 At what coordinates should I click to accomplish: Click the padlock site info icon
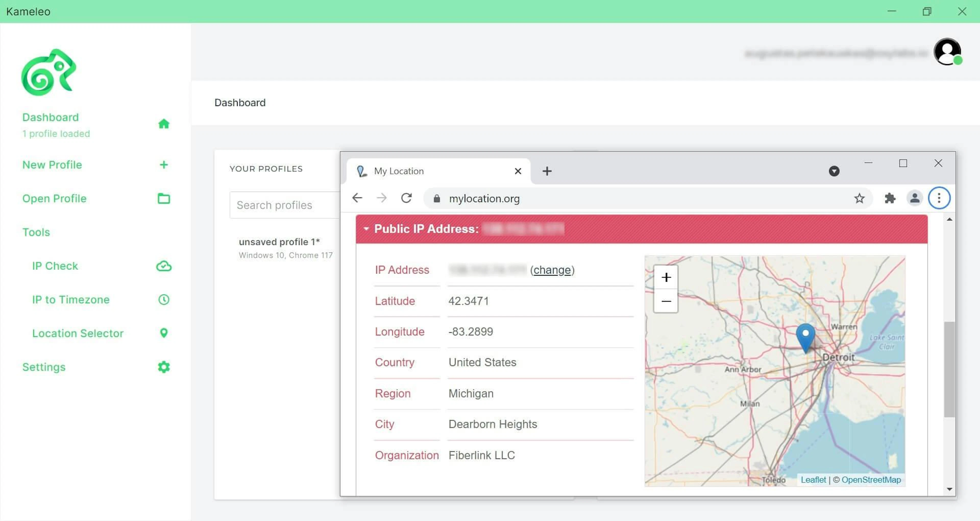(x=437, y=198)
